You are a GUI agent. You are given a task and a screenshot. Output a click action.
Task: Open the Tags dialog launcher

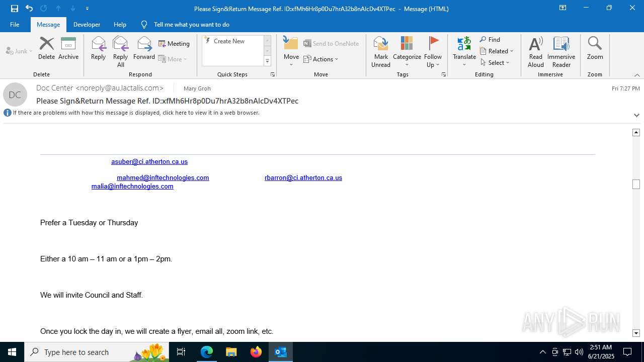coord(444,74)
